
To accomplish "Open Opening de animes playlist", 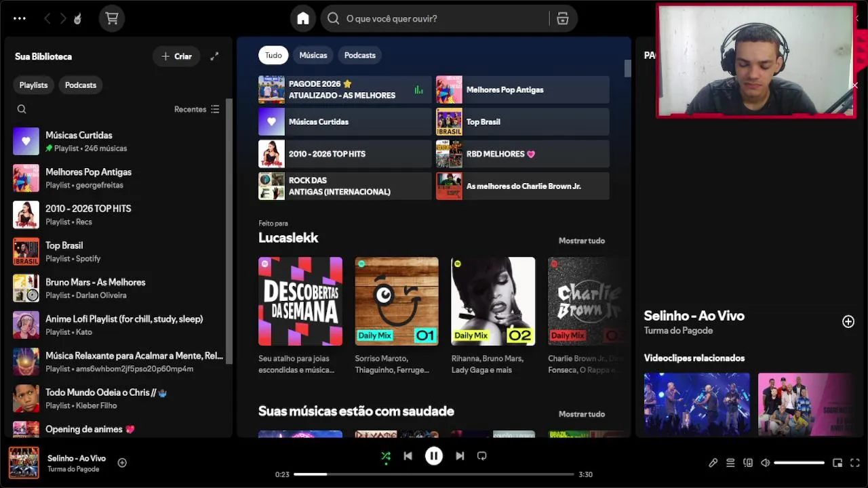I will [x=118, y=429].
